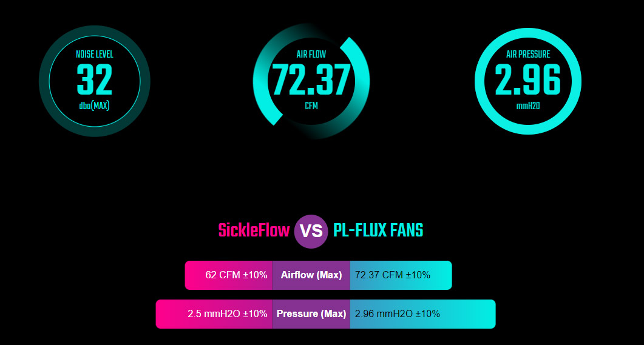Viewport: 644px width, 345px height.
Task: Click the dba(MAX) unit label
Action: [x=95, y=106]
